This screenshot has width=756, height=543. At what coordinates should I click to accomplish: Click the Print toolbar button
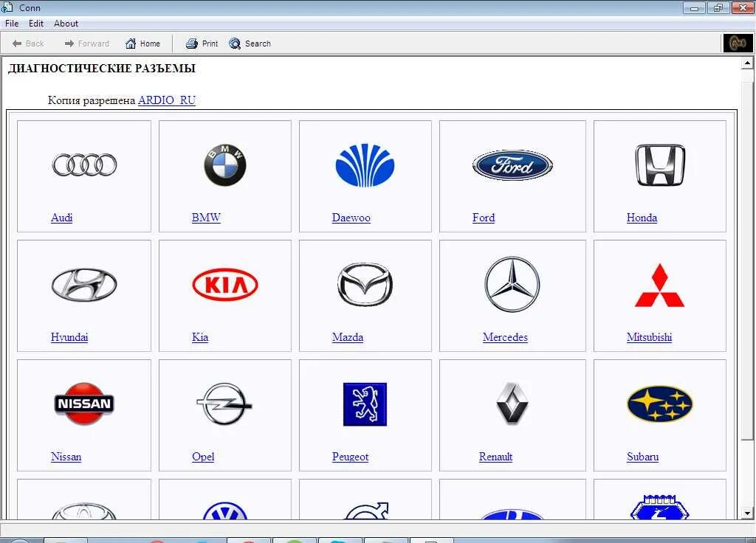[x=202, y=44]
